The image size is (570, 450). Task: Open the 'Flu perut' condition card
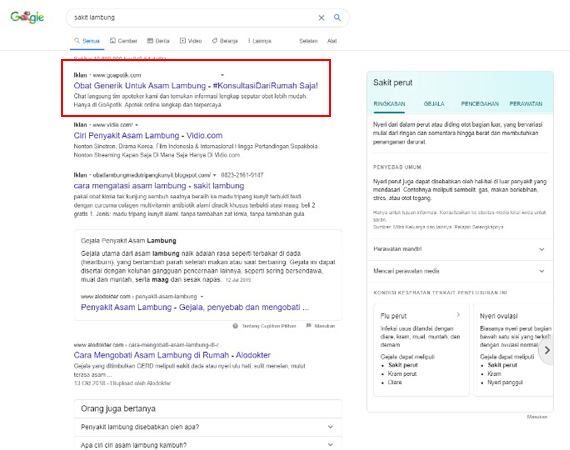point(421,349)
